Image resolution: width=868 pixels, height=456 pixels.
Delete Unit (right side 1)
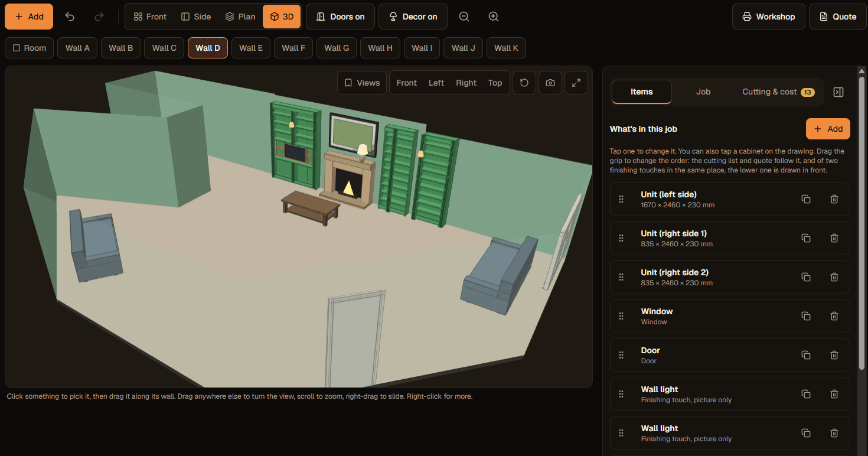point(834,238)
